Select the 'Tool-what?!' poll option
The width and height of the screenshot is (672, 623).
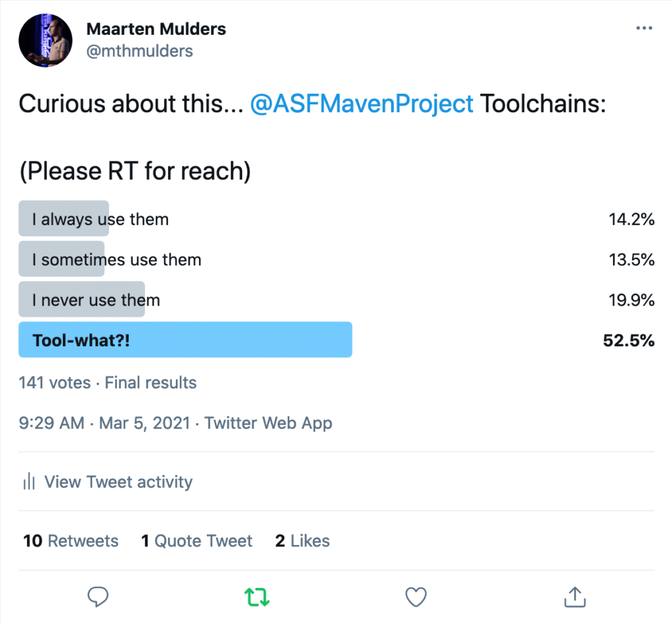186,340
